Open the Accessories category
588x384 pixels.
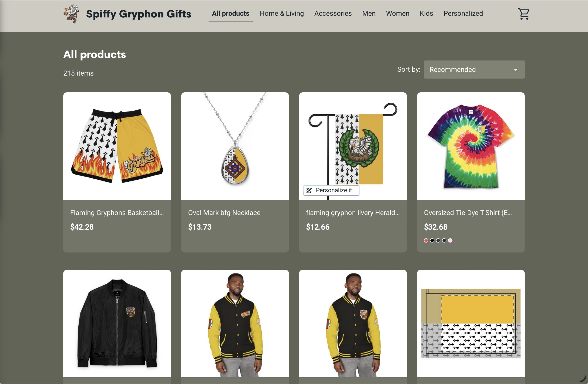pyautogui.click(x=333, y=13)
